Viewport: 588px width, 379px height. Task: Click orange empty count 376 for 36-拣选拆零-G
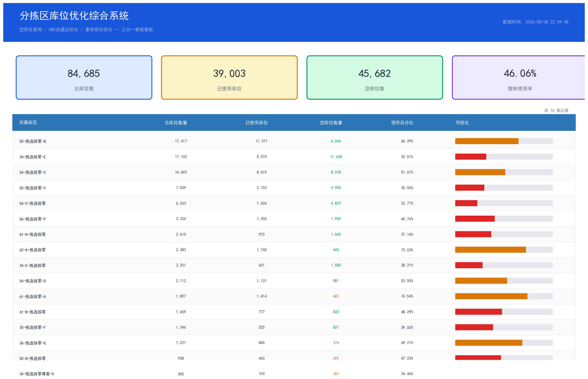click(336, 343)
